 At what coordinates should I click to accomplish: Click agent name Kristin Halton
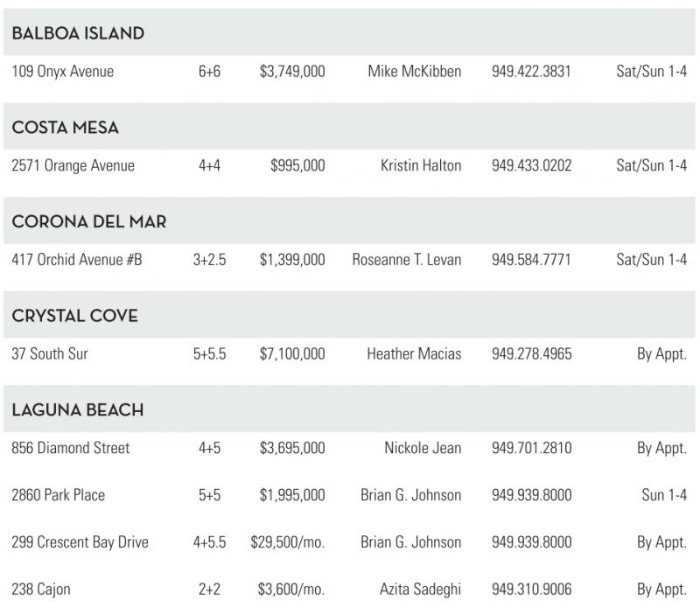421,165
